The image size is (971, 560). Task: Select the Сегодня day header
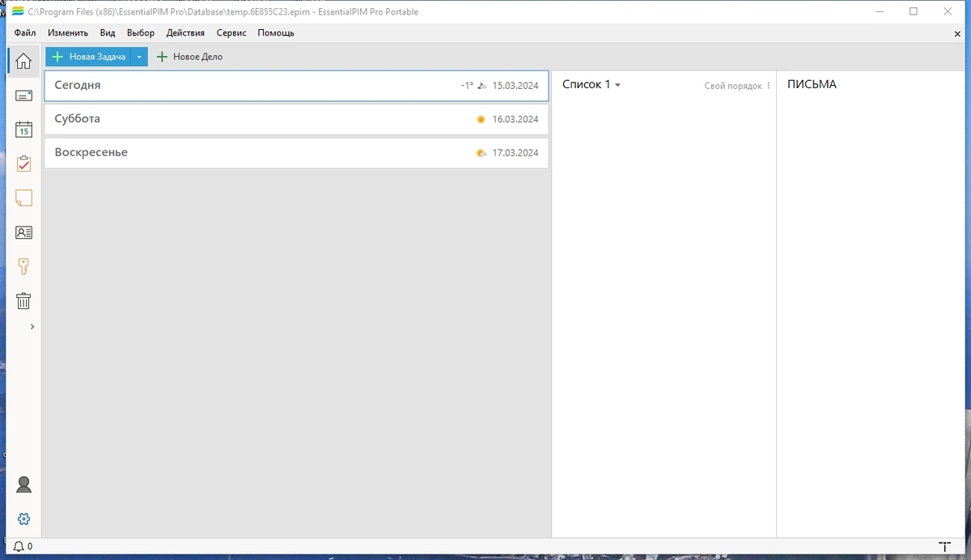pos(296,85)
